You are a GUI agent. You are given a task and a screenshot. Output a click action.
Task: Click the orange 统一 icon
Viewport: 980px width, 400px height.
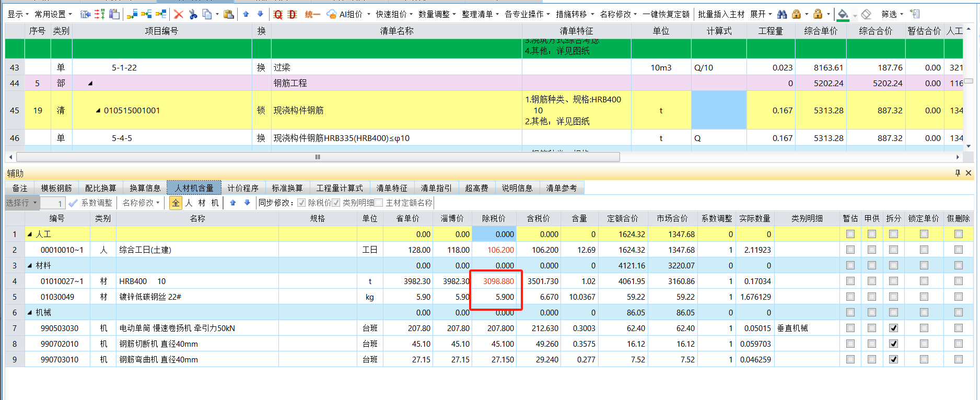pos(312,14)
